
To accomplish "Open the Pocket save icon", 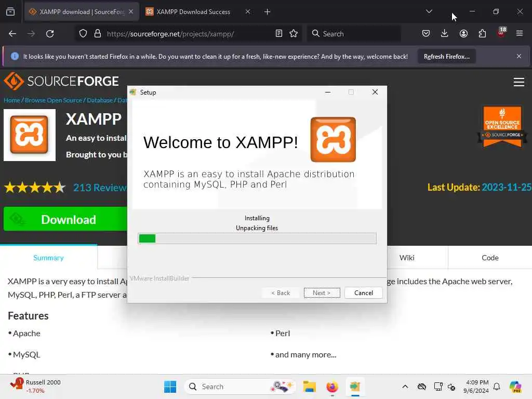I will click(x=426, y=34).
